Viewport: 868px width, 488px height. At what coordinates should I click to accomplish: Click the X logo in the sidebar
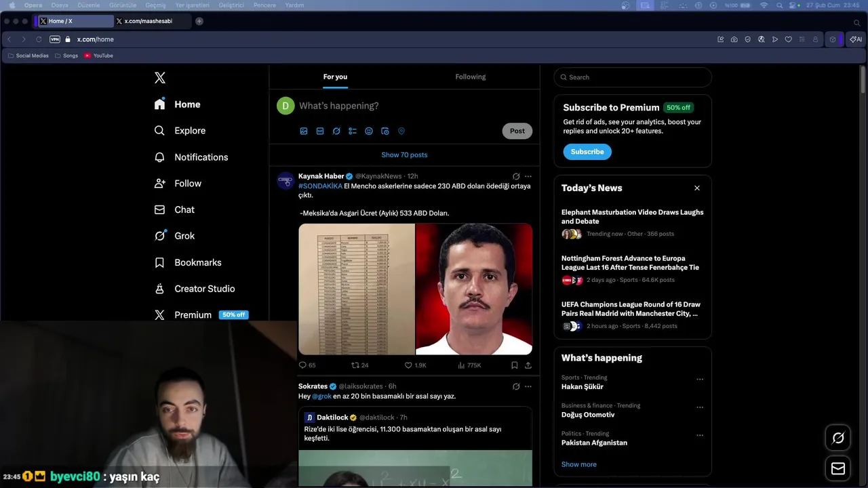point(160,78)
